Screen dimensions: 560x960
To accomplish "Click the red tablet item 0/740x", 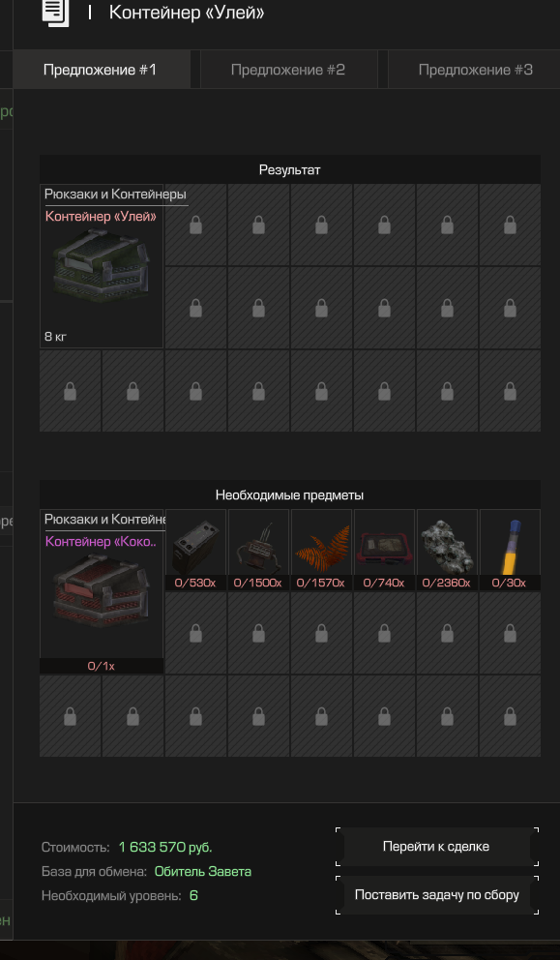I will click(384, 549).
